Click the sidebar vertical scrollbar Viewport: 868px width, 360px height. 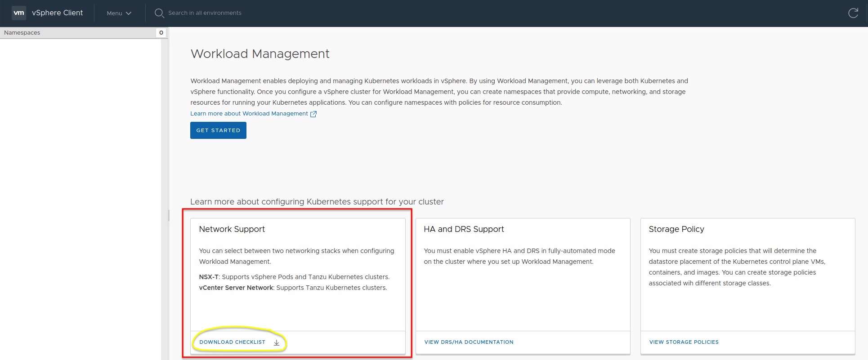(165, 199)
